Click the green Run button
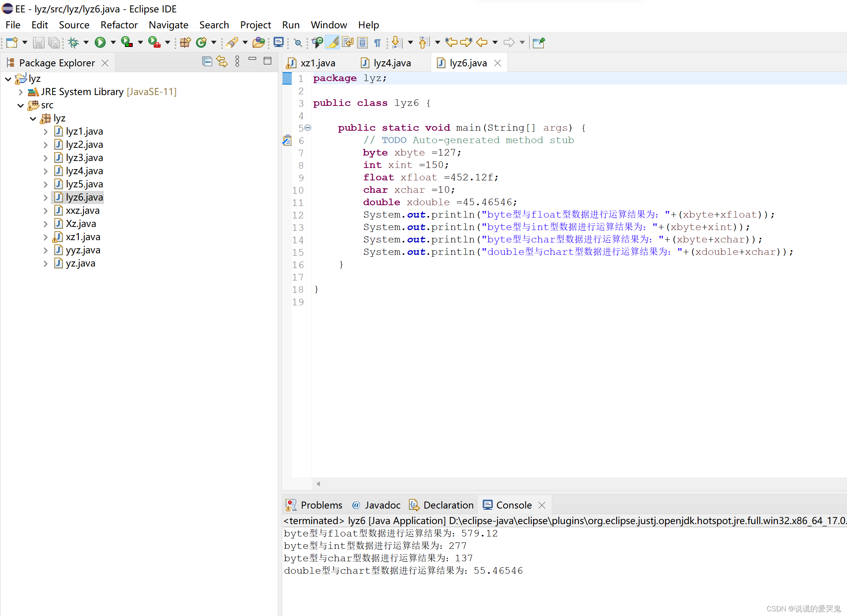The height and width of the screenshot is (616, 847). tap(100, 42)
